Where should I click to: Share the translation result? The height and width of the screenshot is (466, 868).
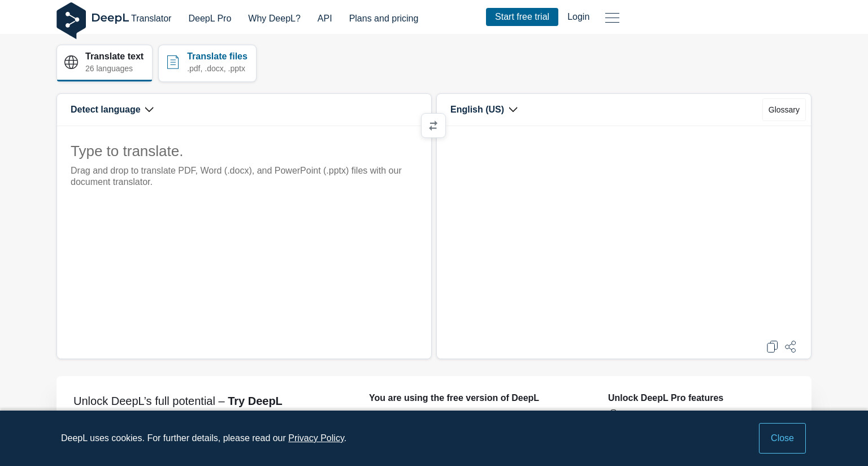click(791, 347)
